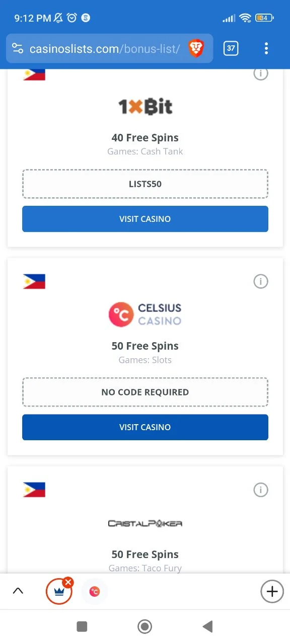Select the Philippines flag on CristalPoker card
Viewport: 290px width, 644px height.
point(34,490)
